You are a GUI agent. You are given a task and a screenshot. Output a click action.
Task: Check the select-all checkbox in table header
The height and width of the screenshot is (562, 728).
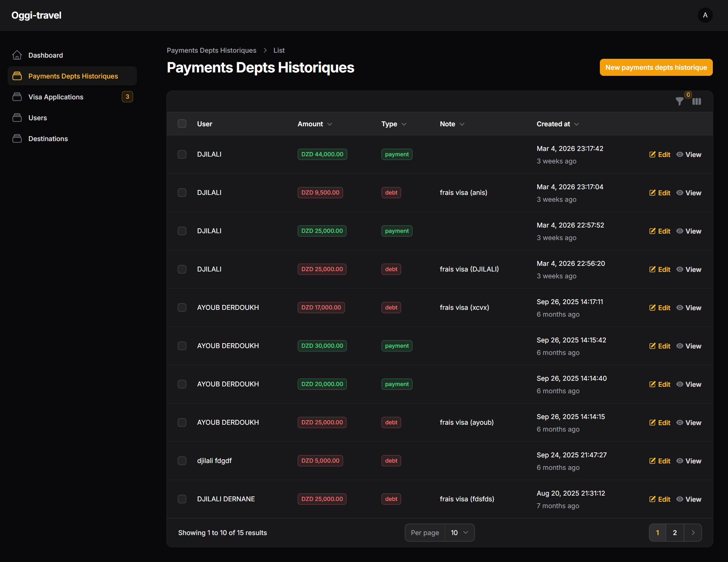pos(182,124)
